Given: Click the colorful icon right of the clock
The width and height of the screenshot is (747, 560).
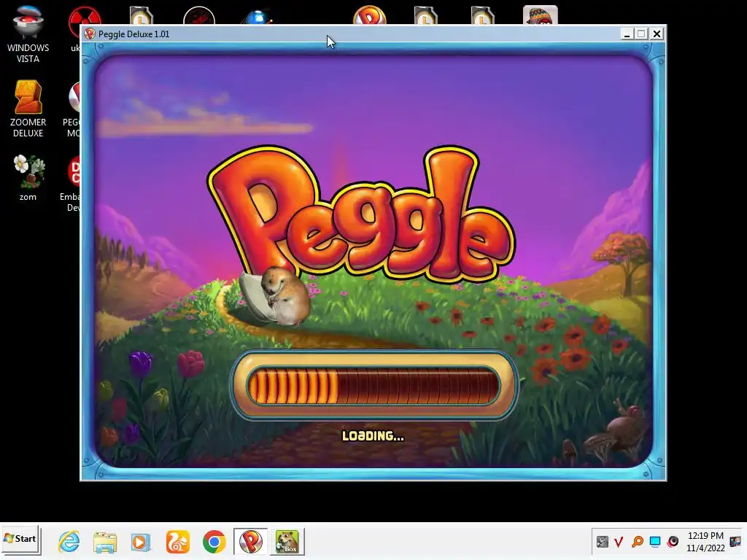Looking at the screenshot, I should 735,542.
